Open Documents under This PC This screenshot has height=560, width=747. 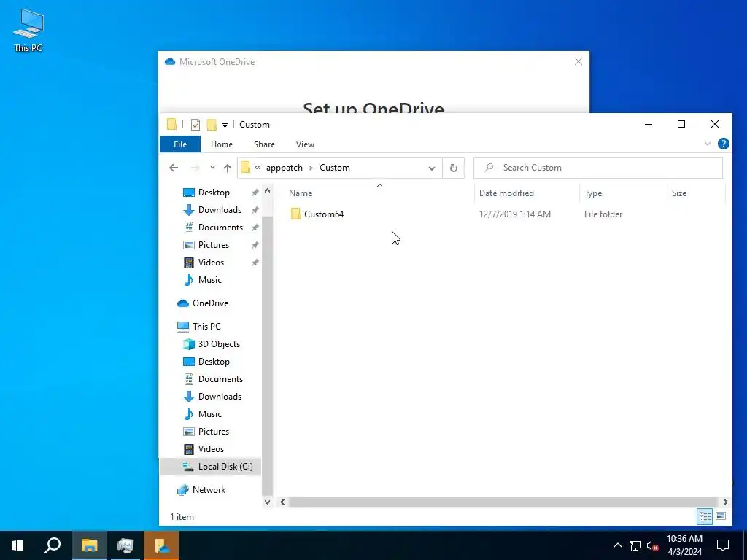[x=220, y=379]
